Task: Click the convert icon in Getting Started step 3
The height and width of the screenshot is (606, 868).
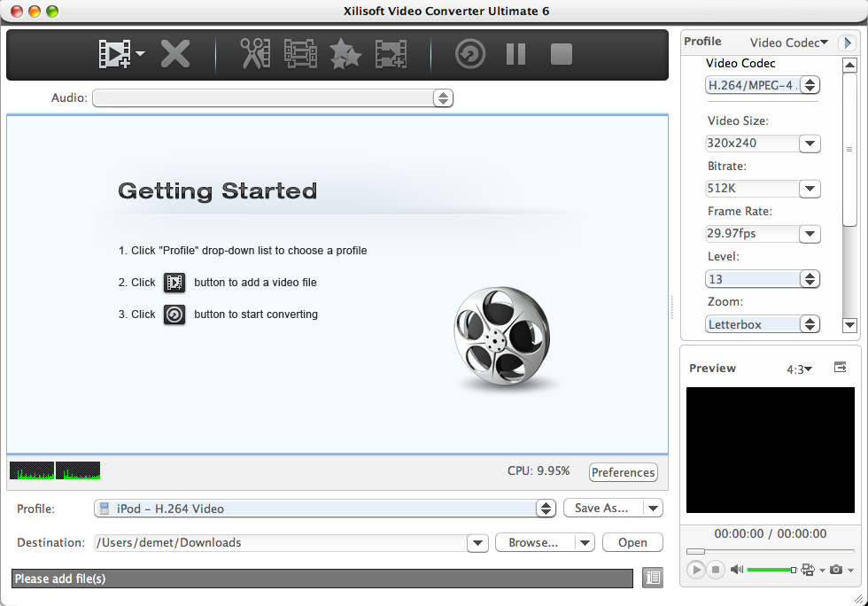Action: [x=174, y=315]
